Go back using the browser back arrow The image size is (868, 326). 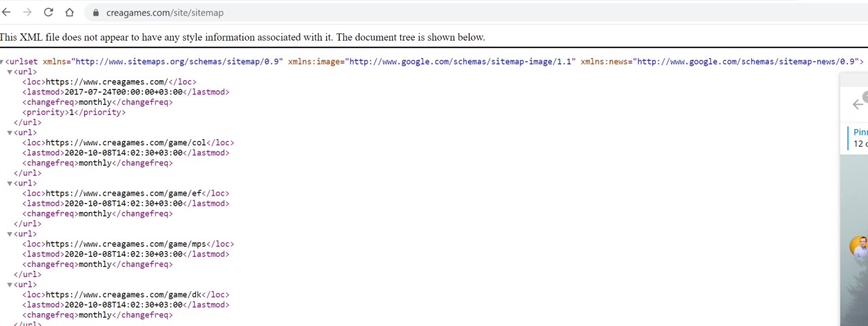pos(6,12)
